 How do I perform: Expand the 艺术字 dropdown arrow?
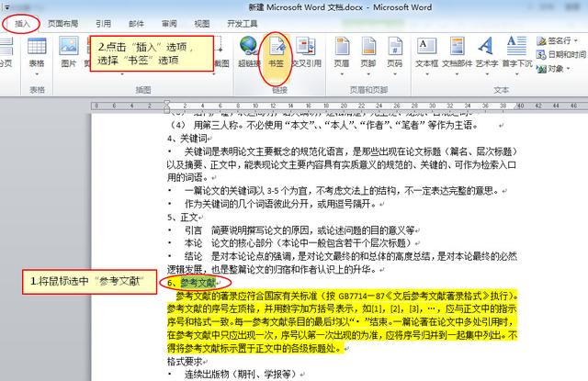pos(487,73)
